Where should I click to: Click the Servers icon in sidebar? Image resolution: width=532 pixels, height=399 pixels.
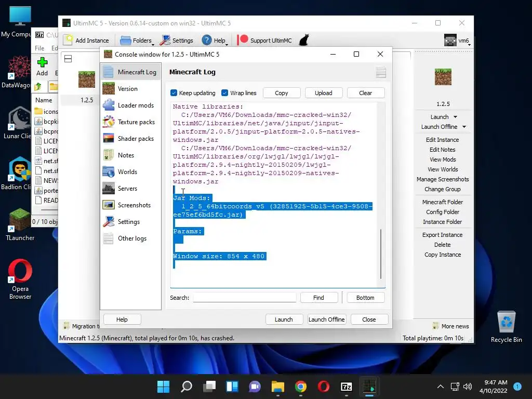pos(109,188)
